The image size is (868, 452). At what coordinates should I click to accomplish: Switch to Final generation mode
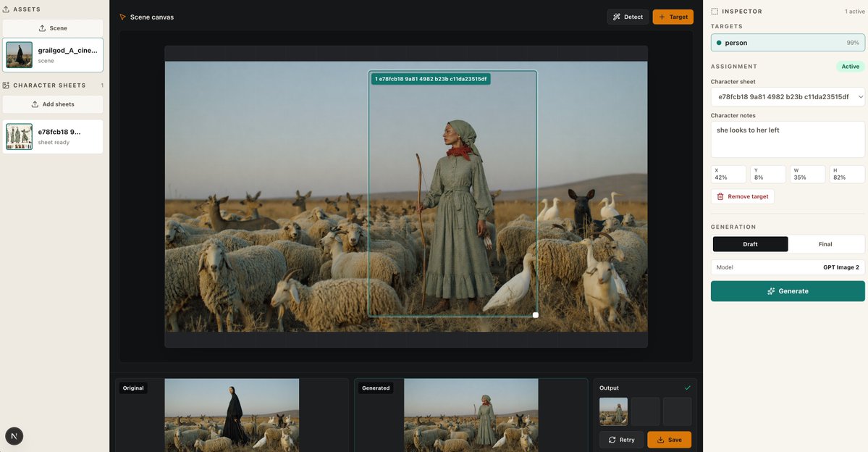(x=825, y=243)
